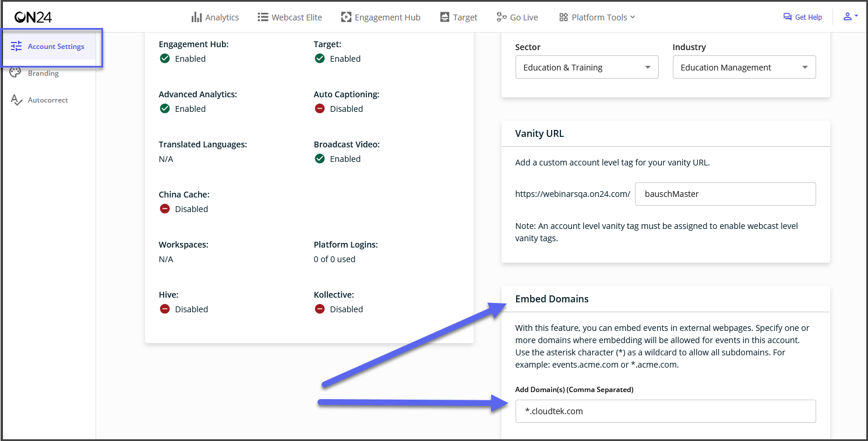Screen dimensions: 868x441
Task: Click the Webcast Elite list icon
Action: [x=263, y=17]
